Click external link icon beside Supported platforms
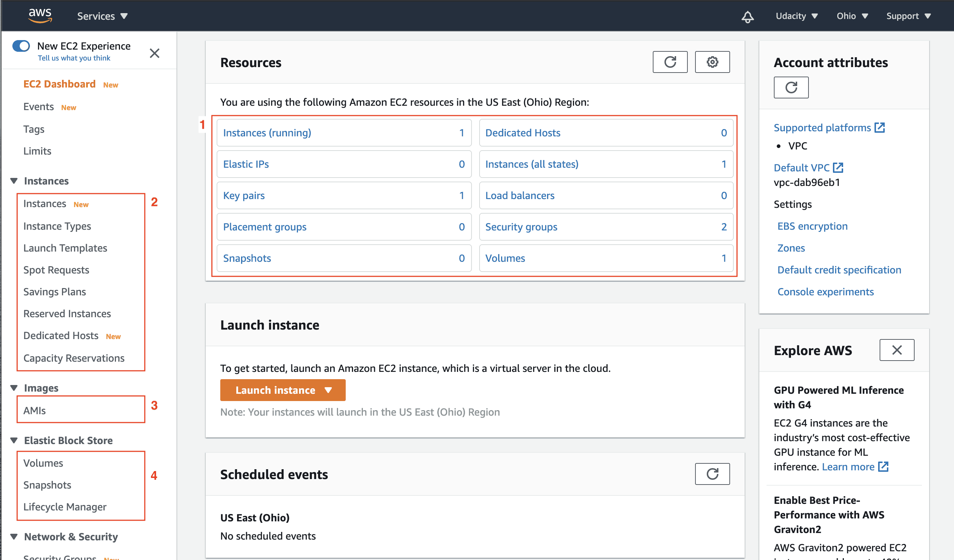954x560 pixels. coord(880,128)
